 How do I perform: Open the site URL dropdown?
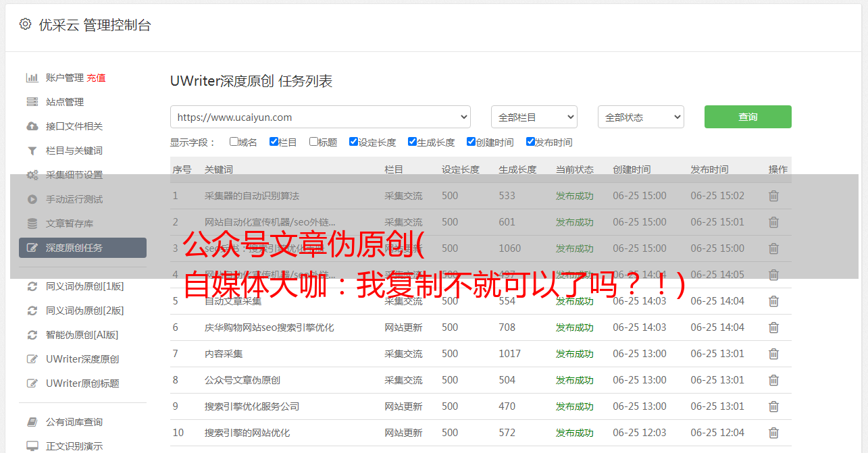coord(320,117)
